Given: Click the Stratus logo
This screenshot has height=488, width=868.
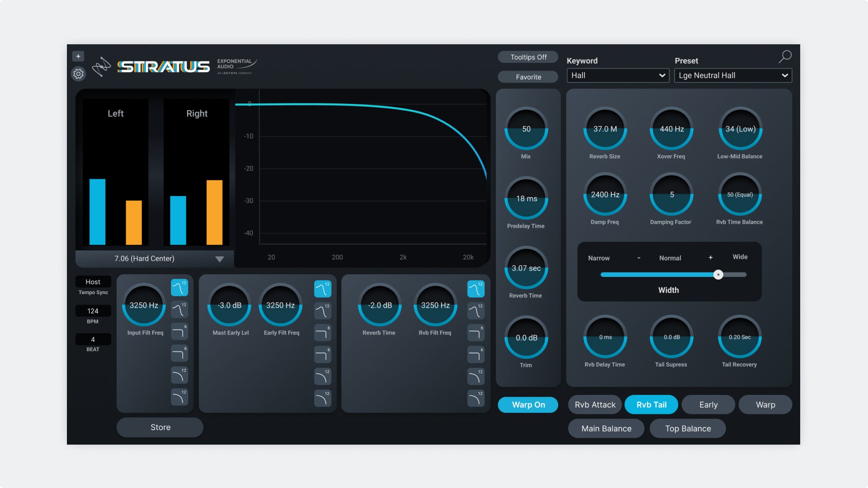Looking at the screenshot, I should pyautogui.click(x=163, y=66).
